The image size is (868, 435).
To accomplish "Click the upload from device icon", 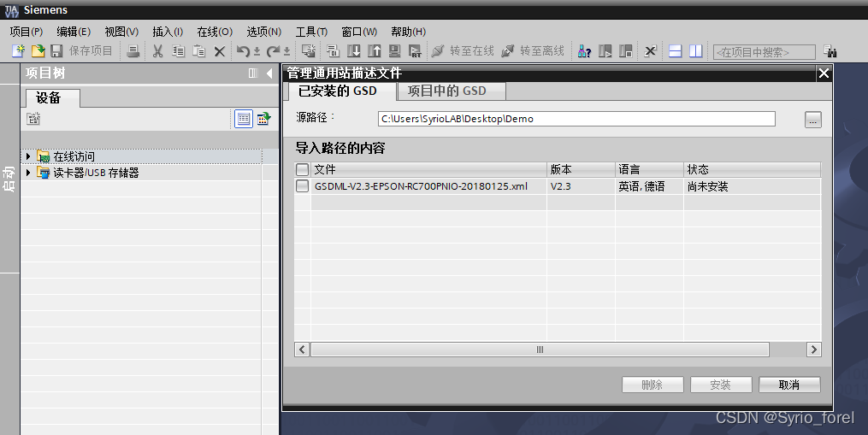I will [375, 51].
